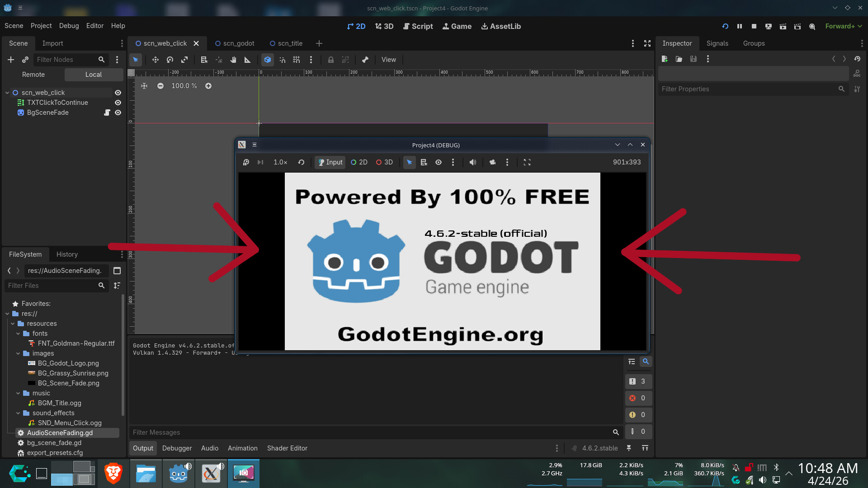Toggle visibility of BgSceneFade node

pyautogui.click(x=118, y=113)
